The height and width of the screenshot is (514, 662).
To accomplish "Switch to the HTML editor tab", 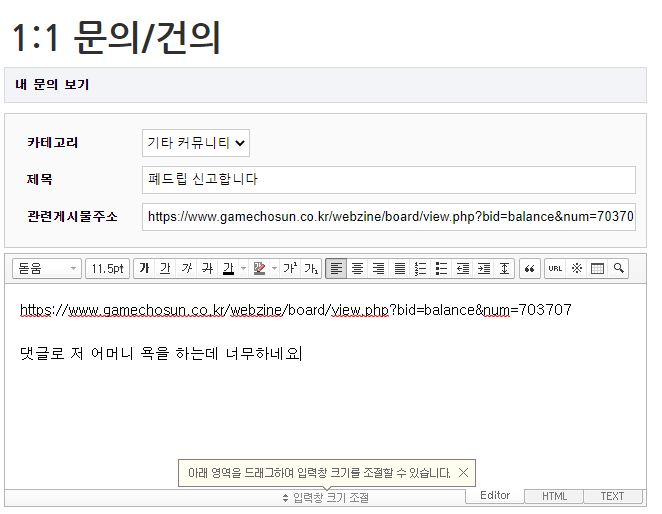I will pyautogui.click(x=554, y=496).
